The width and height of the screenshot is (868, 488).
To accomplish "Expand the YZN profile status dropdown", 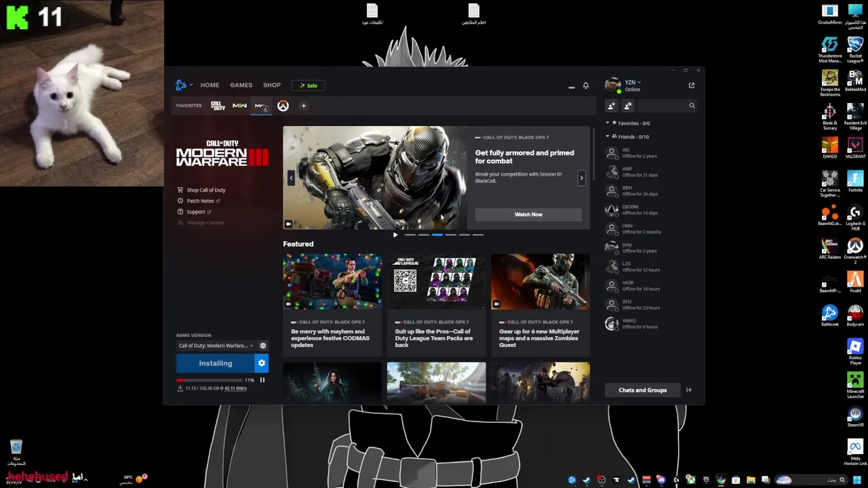I will [x=639, y=83].
